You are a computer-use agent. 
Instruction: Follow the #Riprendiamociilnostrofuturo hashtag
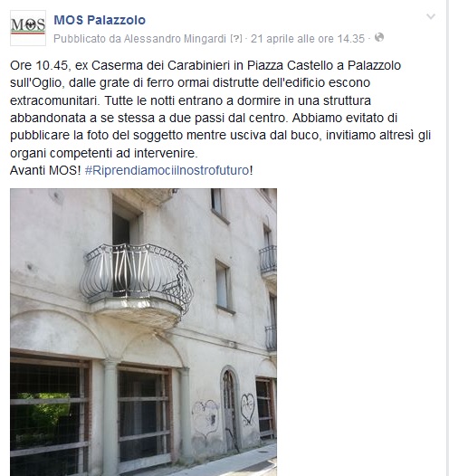[x=167, y=170]
